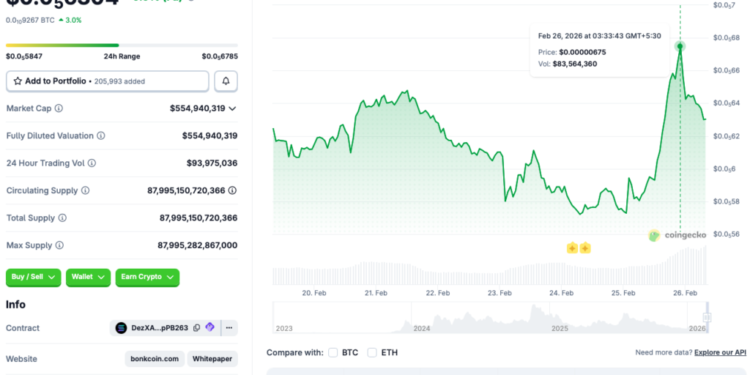
Task: Click first yellow news marker under chart
Action: pos(572,248)
